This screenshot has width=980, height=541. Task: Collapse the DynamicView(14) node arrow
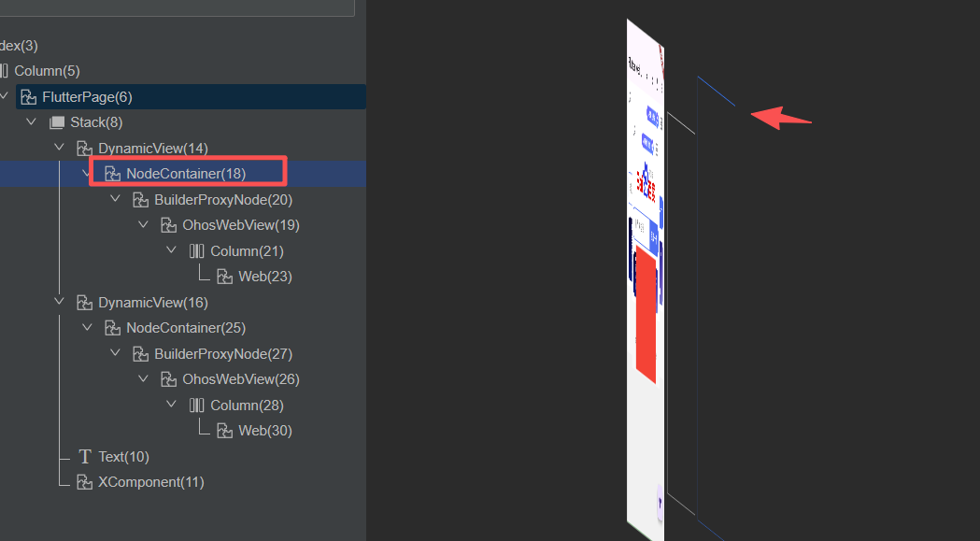click(59, 148)
